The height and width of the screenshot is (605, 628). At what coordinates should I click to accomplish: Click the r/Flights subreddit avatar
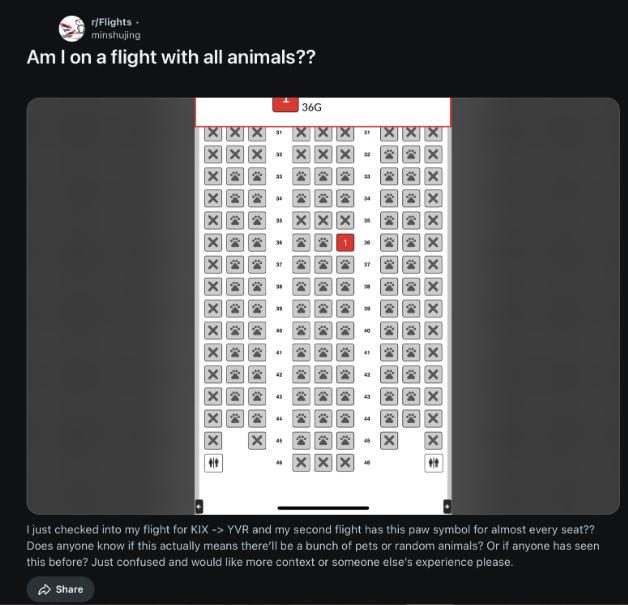(x=71, y=28)
